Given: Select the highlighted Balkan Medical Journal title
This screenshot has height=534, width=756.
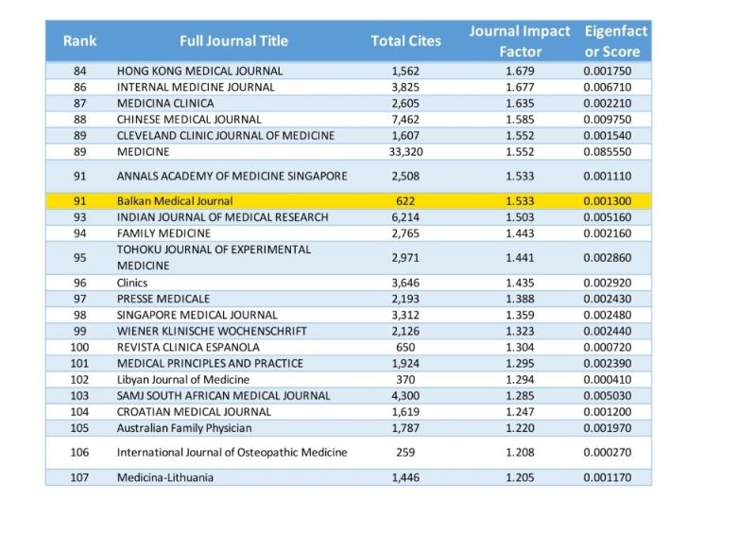Looking at the screenshot, I should [x=175, y=201].
